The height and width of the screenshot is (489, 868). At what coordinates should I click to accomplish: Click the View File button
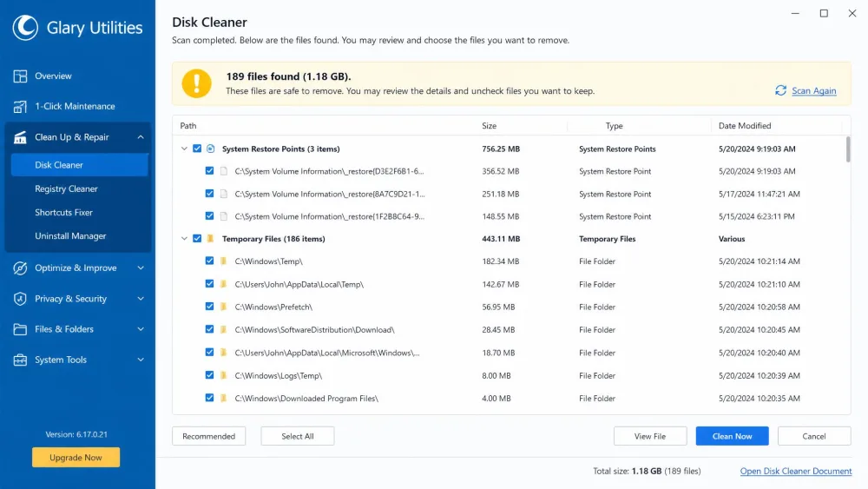coord(650,436)
